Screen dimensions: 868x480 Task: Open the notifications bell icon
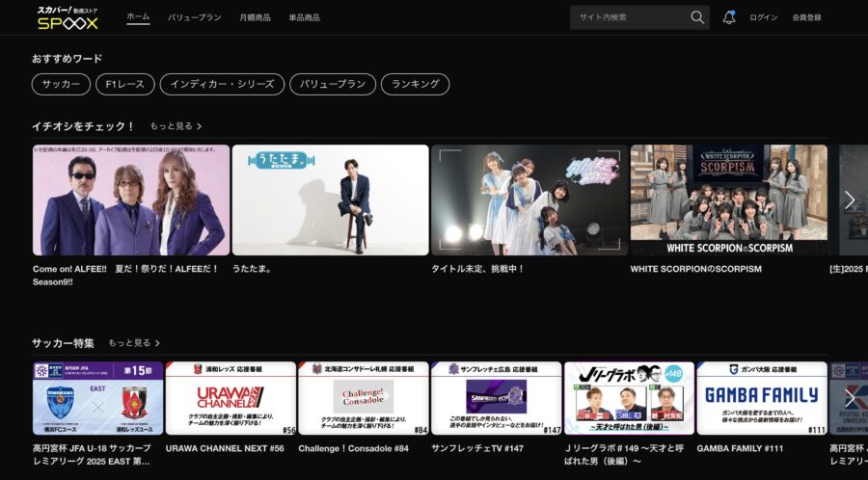(728, 17)
